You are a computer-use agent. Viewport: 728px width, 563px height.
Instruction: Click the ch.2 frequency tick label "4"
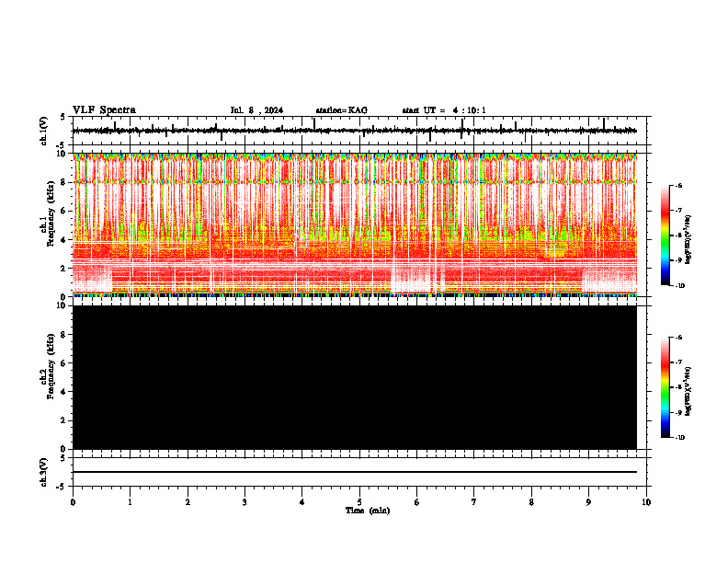click(x=64, y=392)
